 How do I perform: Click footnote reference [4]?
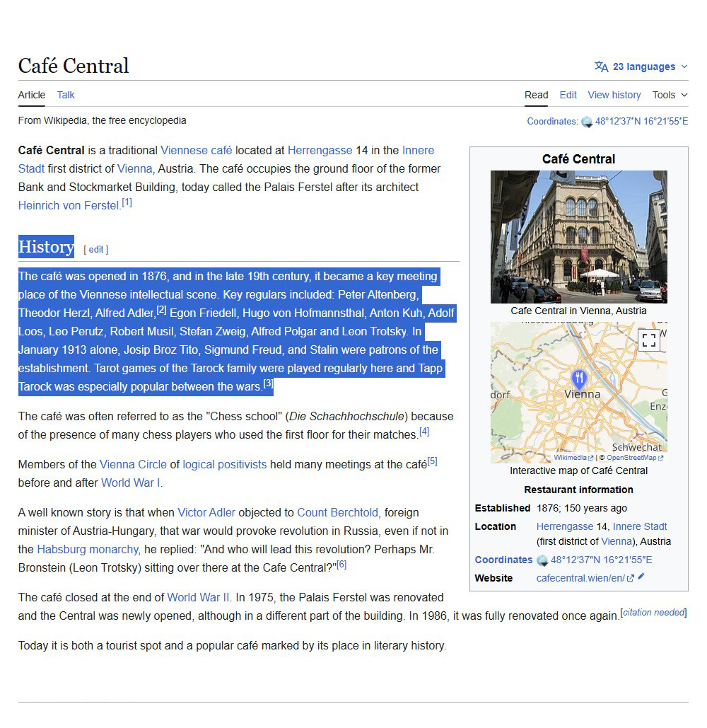pyautogui.click(x=424, y=432)
